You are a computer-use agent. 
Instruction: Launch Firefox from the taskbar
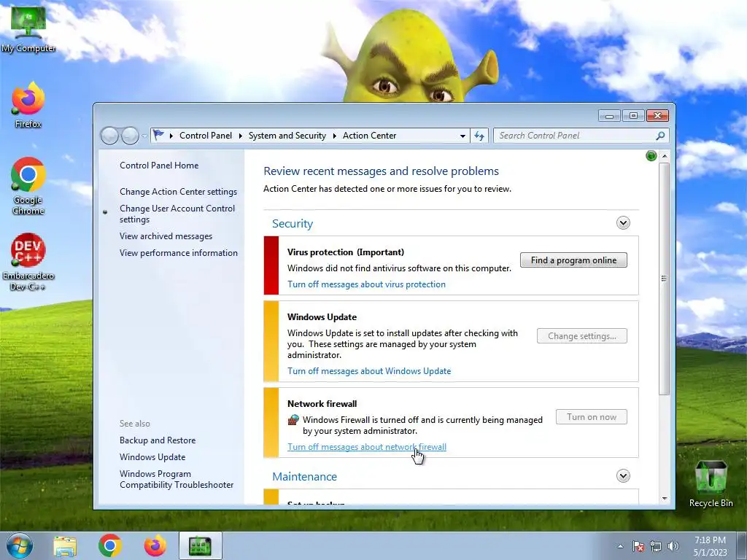click(155, 545)
